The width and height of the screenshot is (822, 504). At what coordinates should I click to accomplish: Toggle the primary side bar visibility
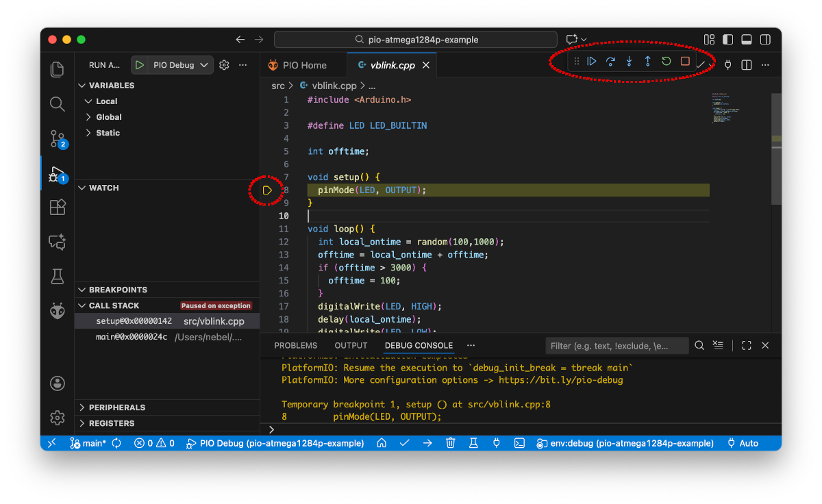point(728,40)
